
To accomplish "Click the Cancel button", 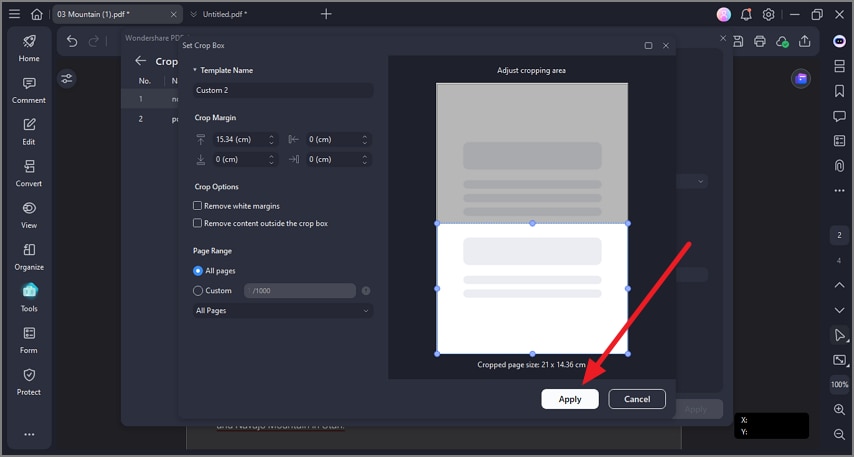I will pyautogui.click(x=637, y=399).
